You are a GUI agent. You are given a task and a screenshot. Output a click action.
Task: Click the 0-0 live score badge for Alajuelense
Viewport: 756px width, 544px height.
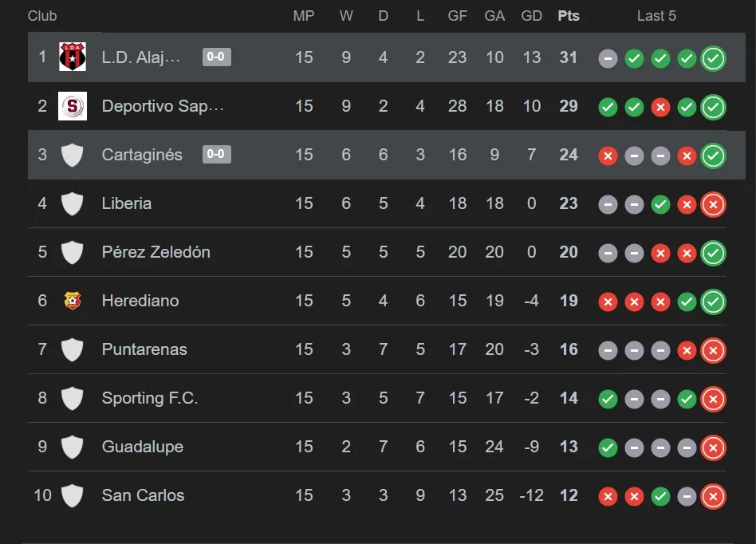click(217, 57)
